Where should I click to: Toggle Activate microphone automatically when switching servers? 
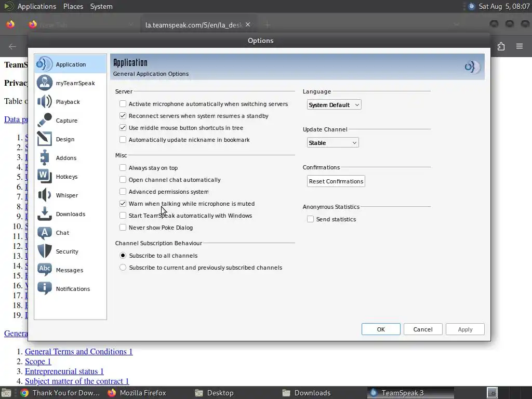click(x=123, y=103)
